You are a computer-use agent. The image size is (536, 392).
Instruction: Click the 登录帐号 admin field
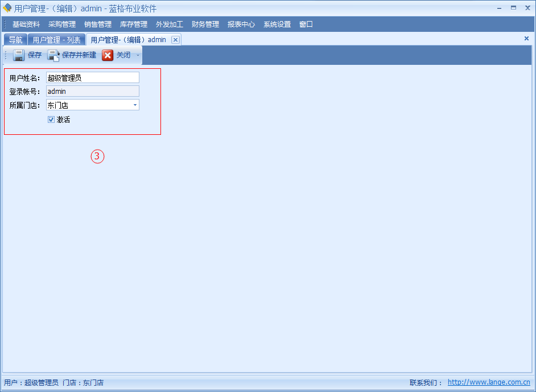(92, 91)
